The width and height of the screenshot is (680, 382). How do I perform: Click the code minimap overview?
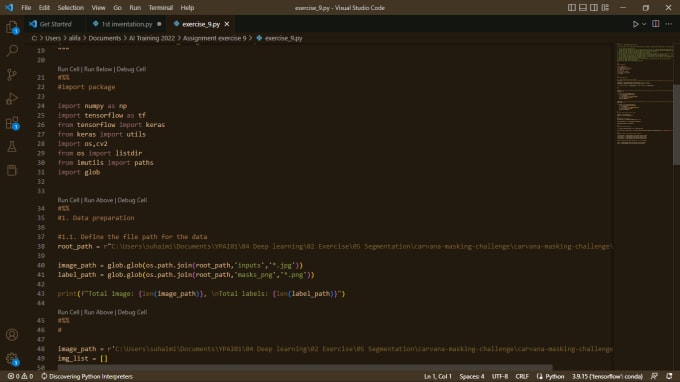644,93
